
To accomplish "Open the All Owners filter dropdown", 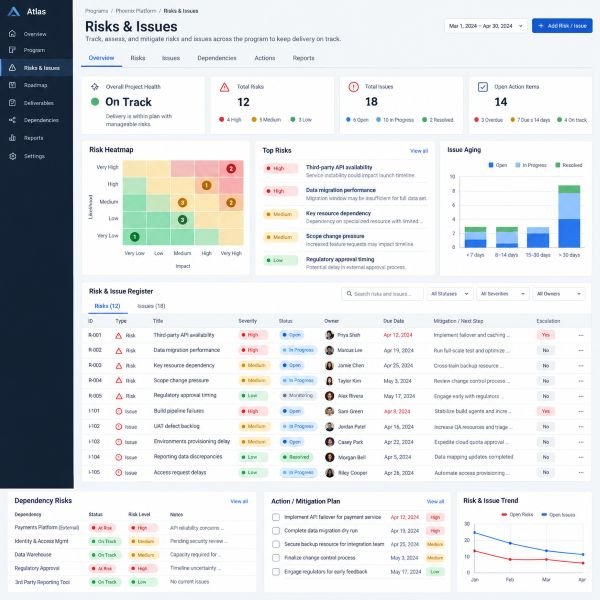I will (x=559, y=294).
